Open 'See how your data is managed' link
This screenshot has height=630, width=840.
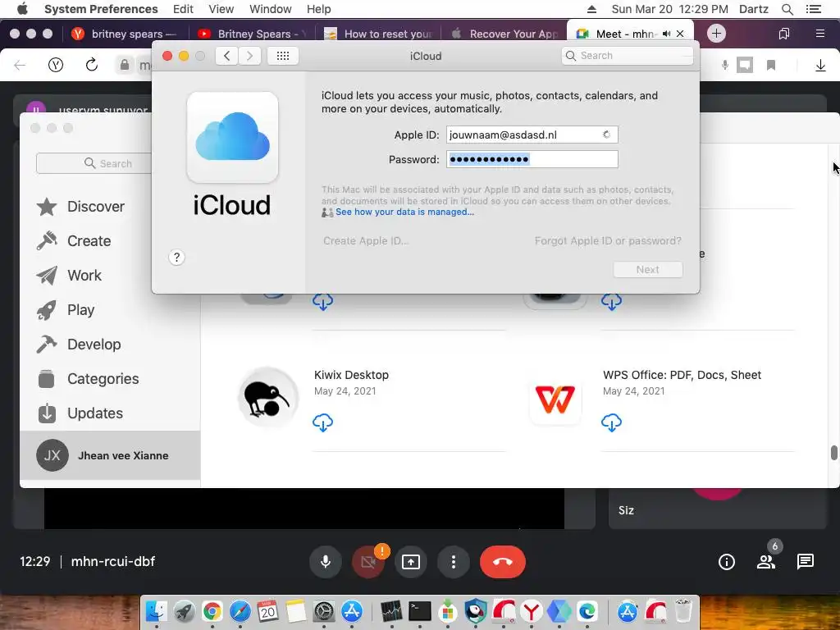coord(404,212)
